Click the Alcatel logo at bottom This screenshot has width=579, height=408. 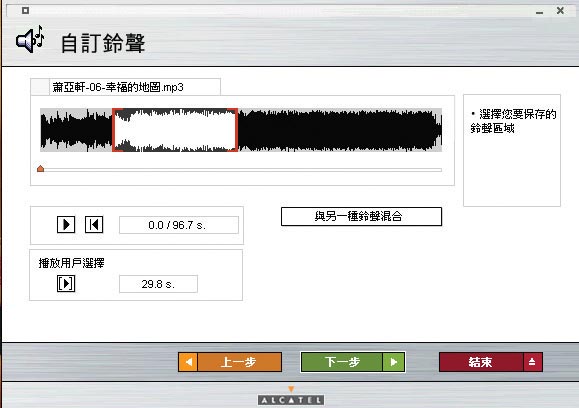[291, 400]
